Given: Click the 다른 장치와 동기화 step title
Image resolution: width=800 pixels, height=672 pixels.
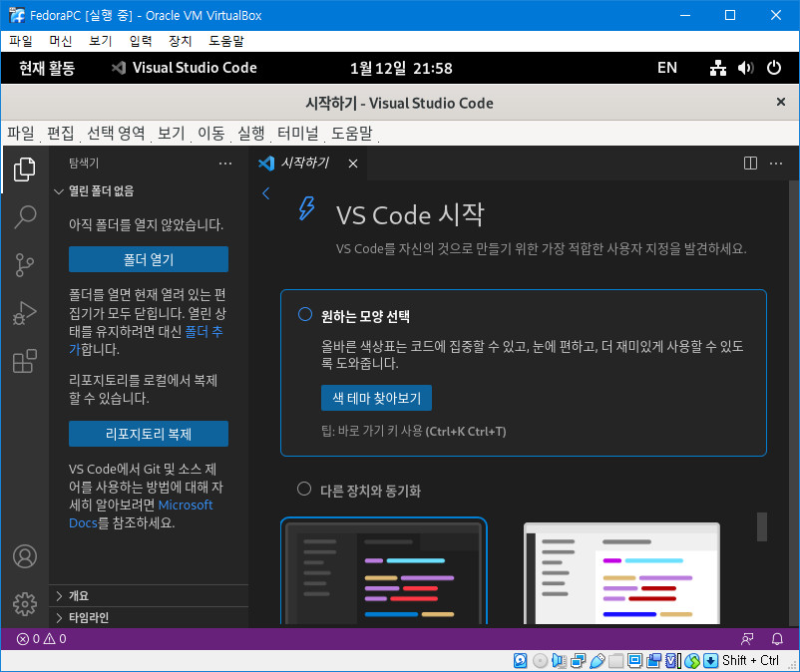Looking at the screenshot, I should pyautogui.click(x=370, y=491).
